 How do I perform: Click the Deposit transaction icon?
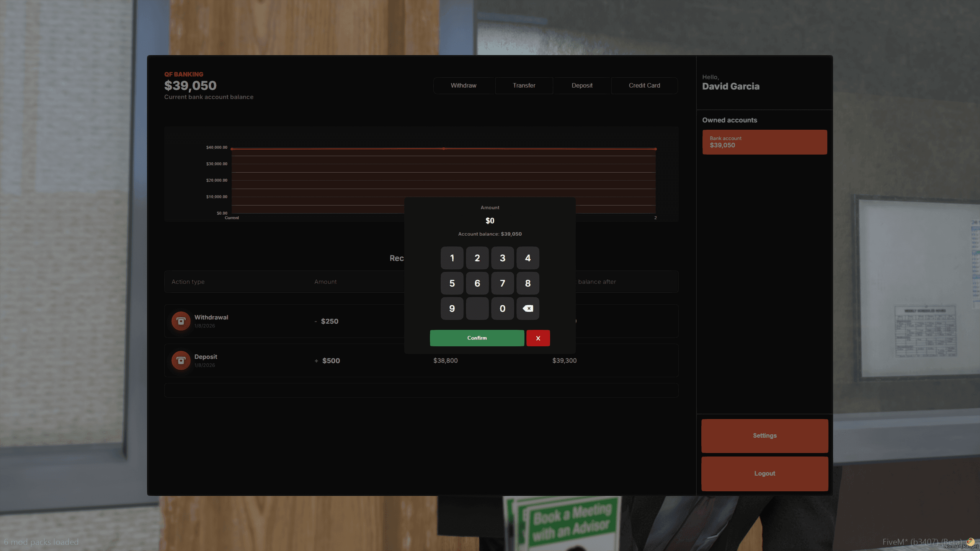pos(181,360)
